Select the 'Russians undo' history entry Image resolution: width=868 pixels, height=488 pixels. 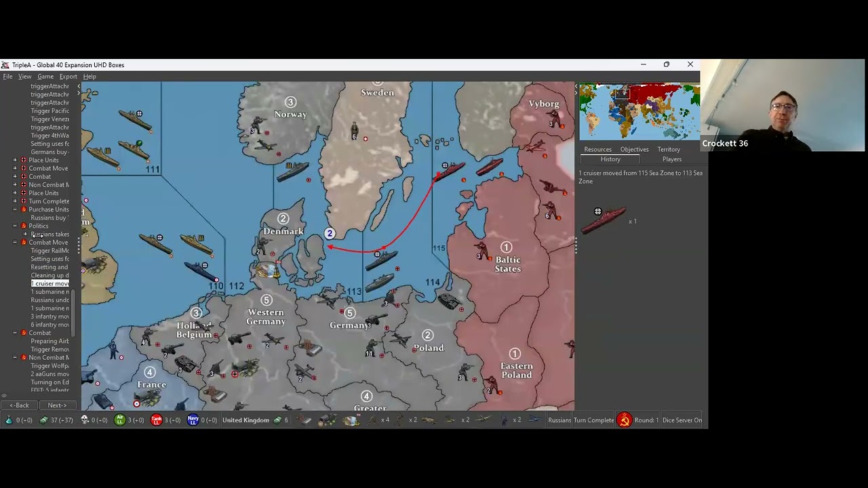tap(50, 300)
